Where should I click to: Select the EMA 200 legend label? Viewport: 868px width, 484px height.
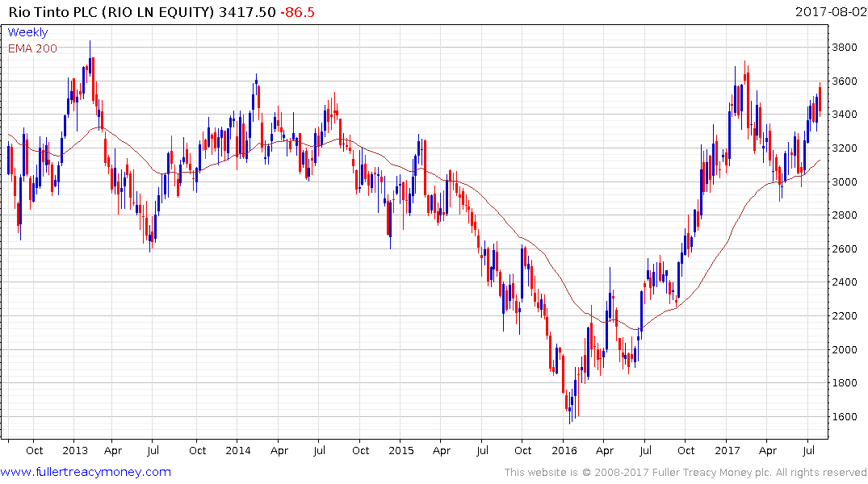[32, 48]
